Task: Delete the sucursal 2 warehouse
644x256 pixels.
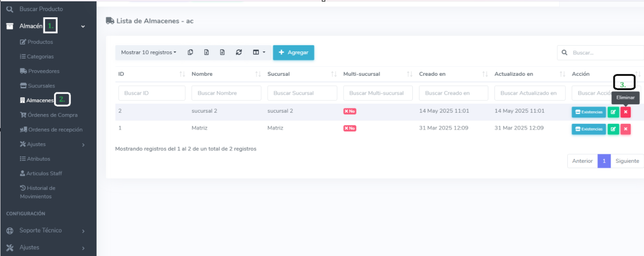Action: click(x=625, y=112)
